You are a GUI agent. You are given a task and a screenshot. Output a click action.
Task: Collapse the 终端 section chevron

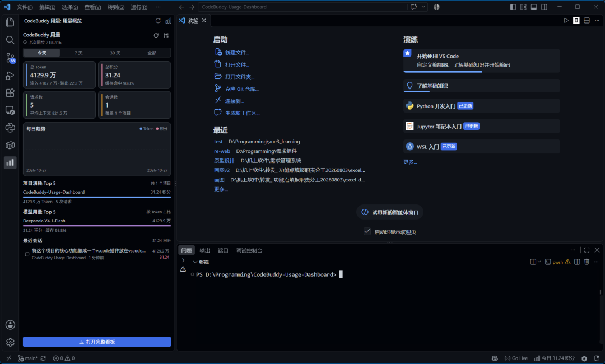[195, 262]
